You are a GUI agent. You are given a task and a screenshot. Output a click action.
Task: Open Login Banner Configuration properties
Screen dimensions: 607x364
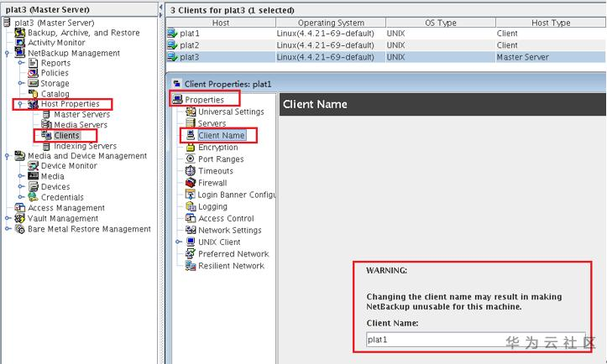tap(237, 195)
